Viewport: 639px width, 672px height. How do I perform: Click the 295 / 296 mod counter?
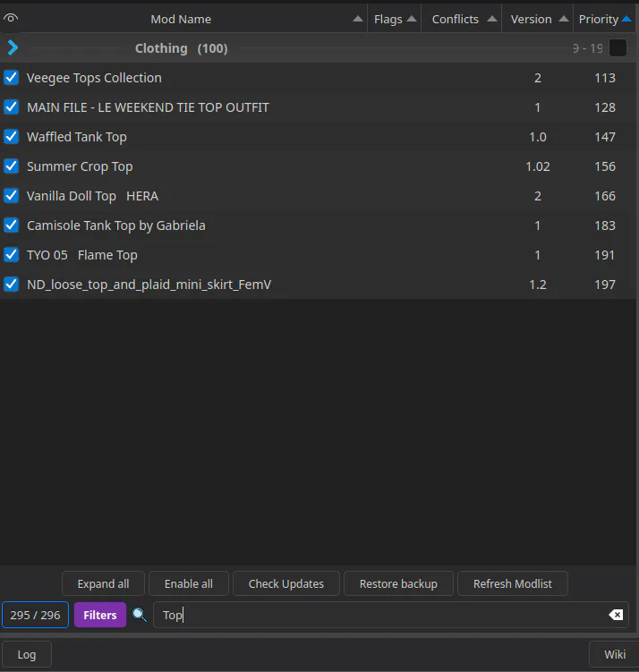pyautogui.click(x=35, y=615)
